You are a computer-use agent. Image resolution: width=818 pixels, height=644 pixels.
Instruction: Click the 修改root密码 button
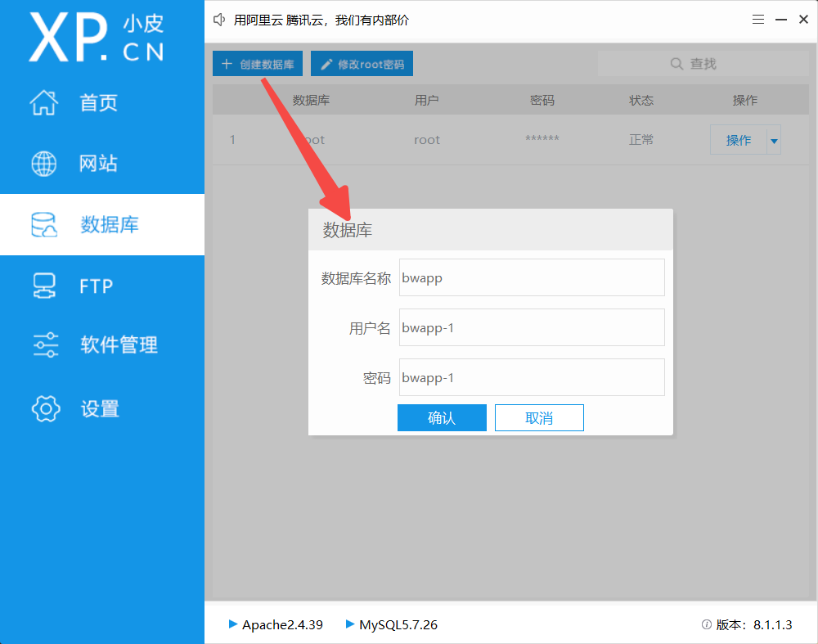pyautogui.click(x=362, y=63)
